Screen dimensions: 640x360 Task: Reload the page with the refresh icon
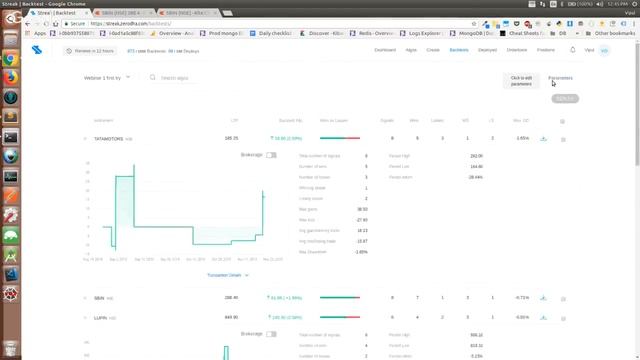46,24
